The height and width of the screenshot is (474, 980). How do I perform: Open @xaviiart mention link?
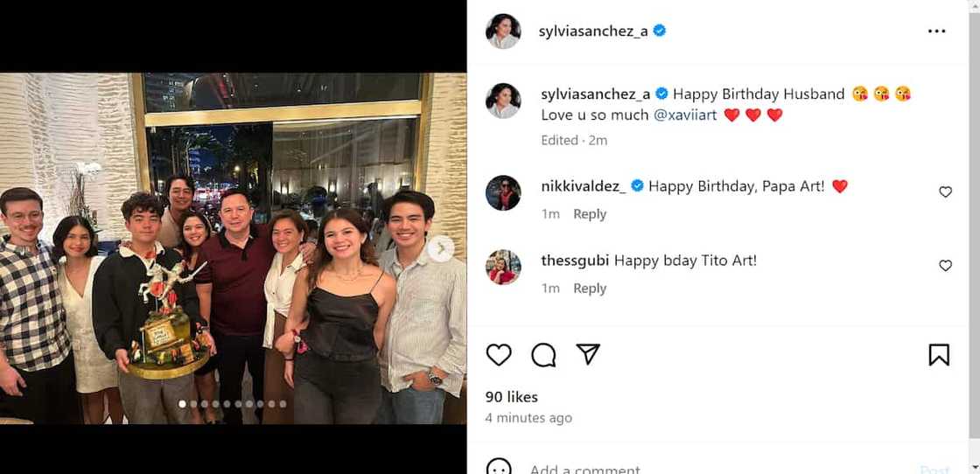(x=685, y=115)
